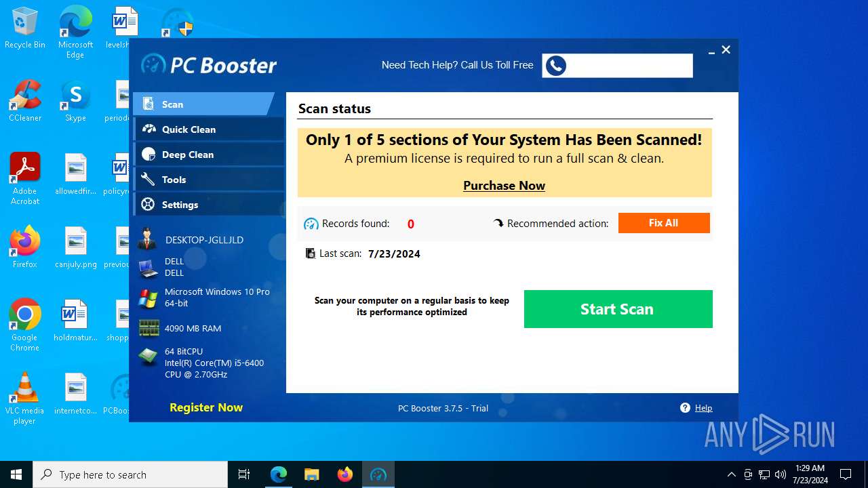Select the allowedfir... image file on desktop
This screenshot has height=488, width=868.
pyautogui.click(x=75, y=174)
